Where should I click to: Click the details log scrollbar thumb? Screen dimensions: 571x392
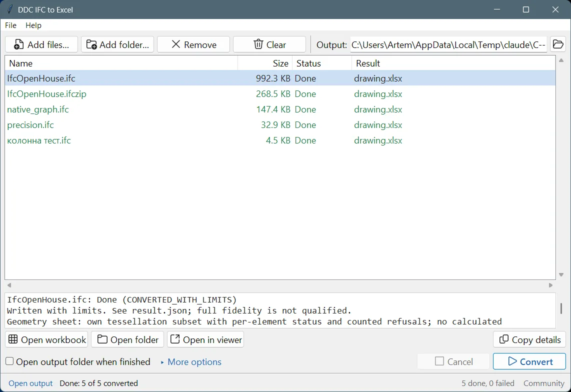click(x=561, y=308)
